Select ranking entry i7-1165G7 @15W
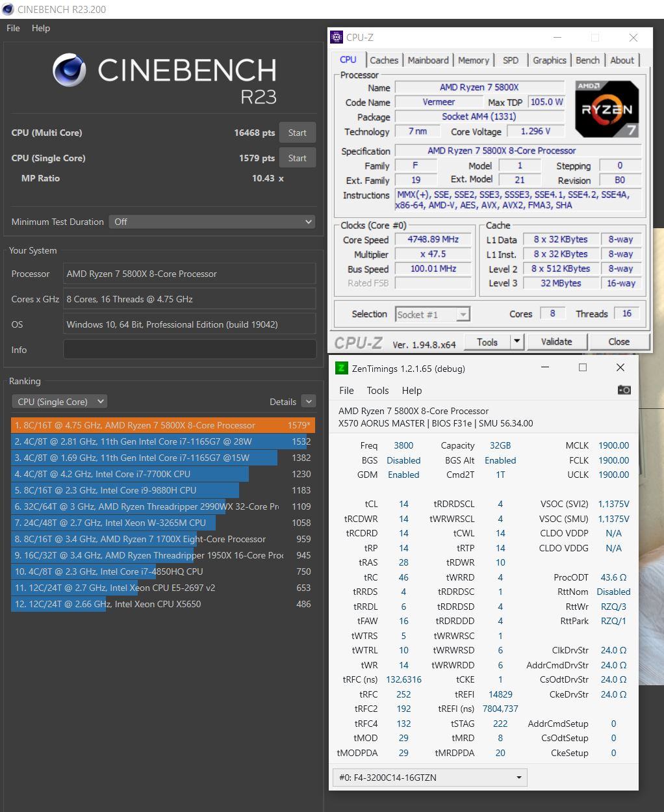The width and height of the screenshot is (664, 812). click(163, 458)
